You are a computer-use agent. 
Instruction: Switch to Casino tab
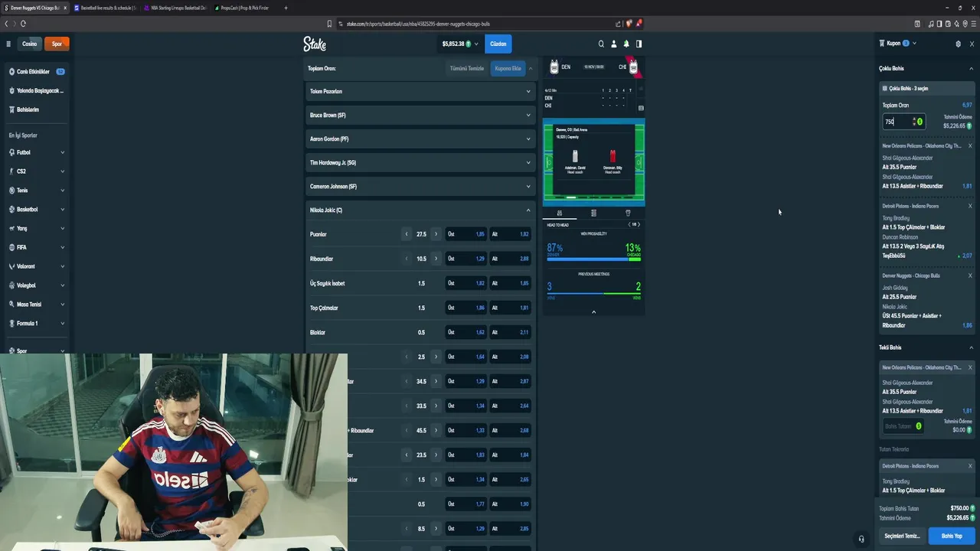(29, 44)
